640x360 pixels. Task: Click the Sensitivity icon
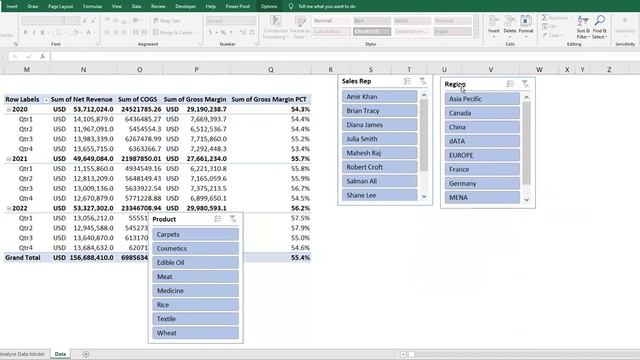pyautogui.click(x=625, y=25)
